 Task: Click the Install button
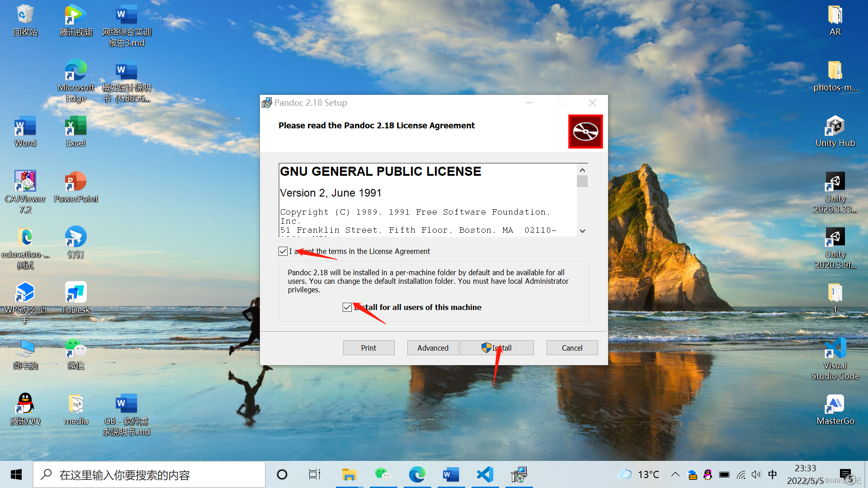tap(496, 348)
